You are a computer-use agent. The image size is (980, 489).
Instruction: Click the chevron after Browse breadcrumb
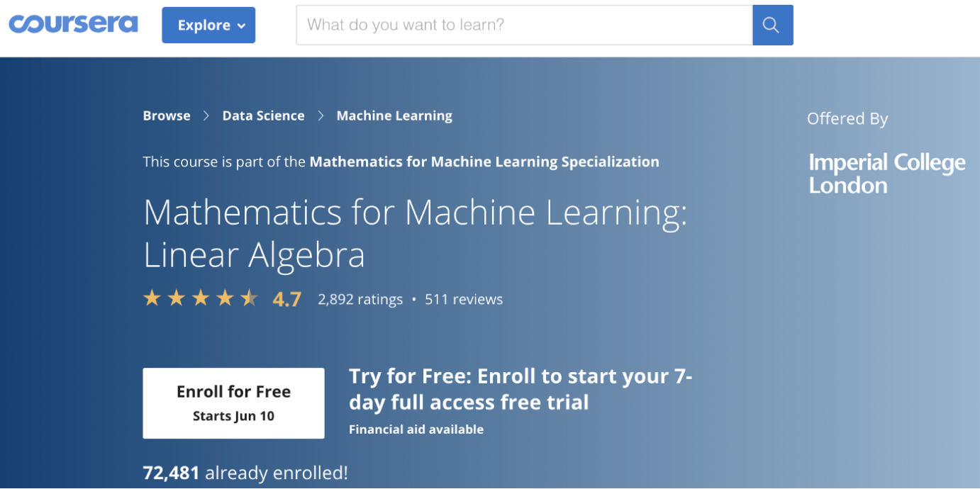tap(206, 116)
